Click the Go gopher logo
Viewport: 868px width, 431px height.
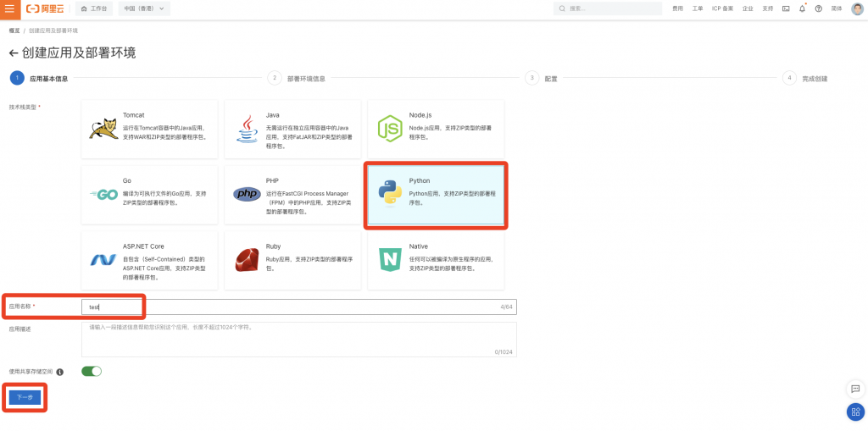tap(103, 194)
